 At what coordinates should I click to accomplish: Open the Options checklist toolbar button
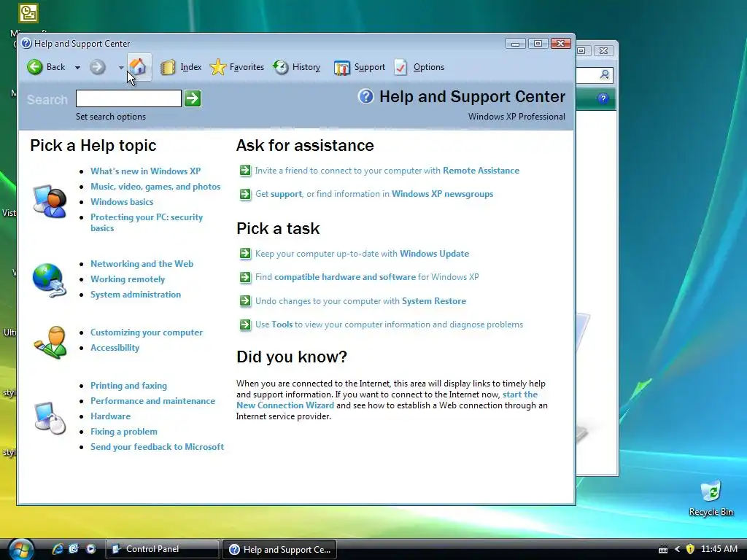pyautogui.click(x=419, y=67)
